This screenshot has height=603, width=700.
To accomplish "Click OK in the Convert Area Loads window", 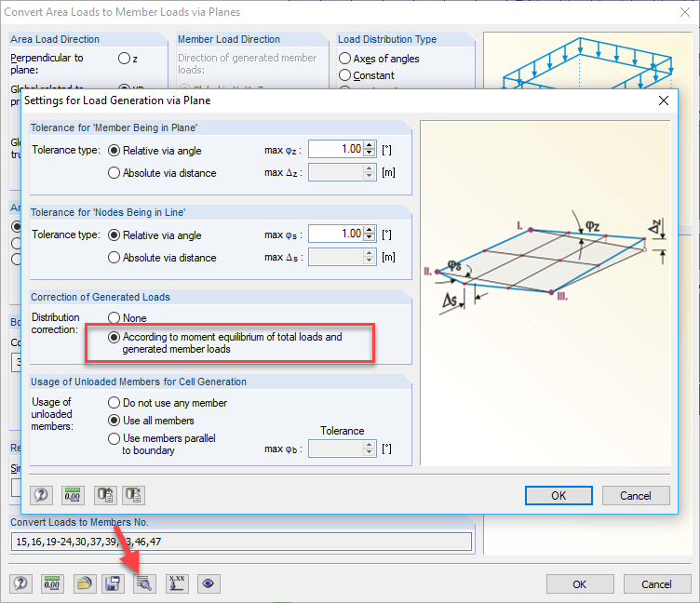I will [x=580, y=584].
